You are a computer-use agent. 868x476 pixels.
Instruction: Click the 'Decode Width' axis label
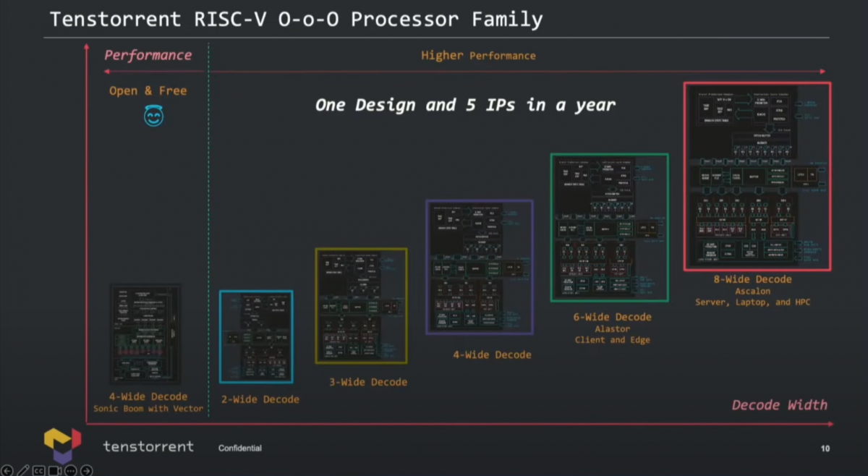[780, 404]
